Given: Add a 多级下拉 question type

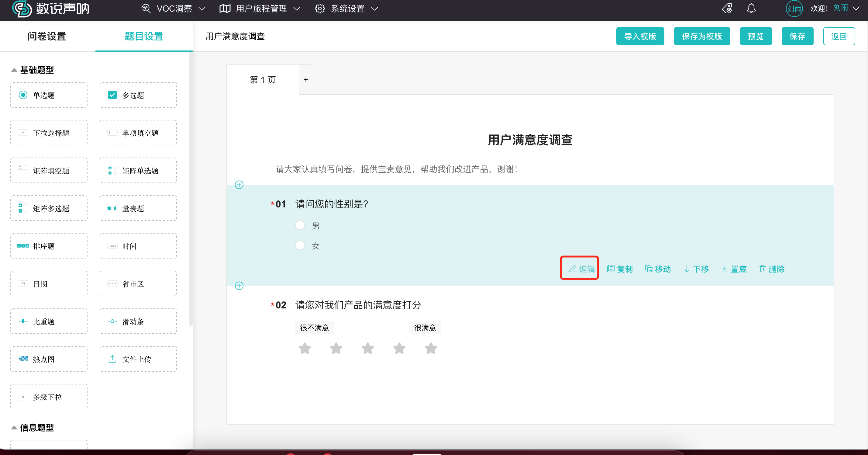Looking at the screenshot, I should click(49, 397).
